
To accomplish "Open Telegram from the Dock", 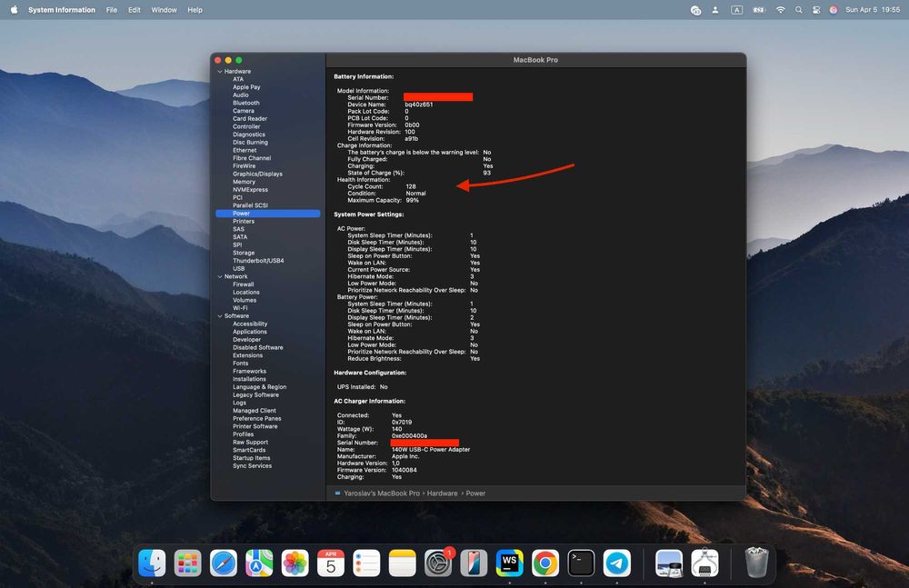I will [617, 563].
